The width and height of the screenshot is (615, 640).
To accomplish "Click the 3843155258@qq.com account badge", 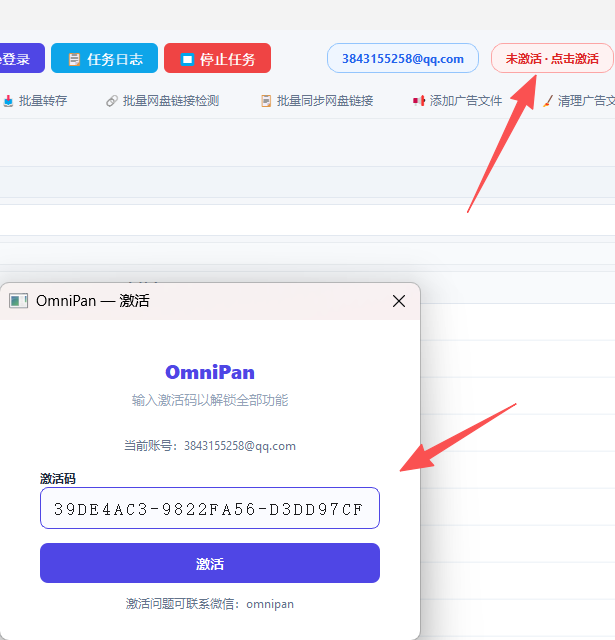I will pyautogui.click(x=403, y=58).
